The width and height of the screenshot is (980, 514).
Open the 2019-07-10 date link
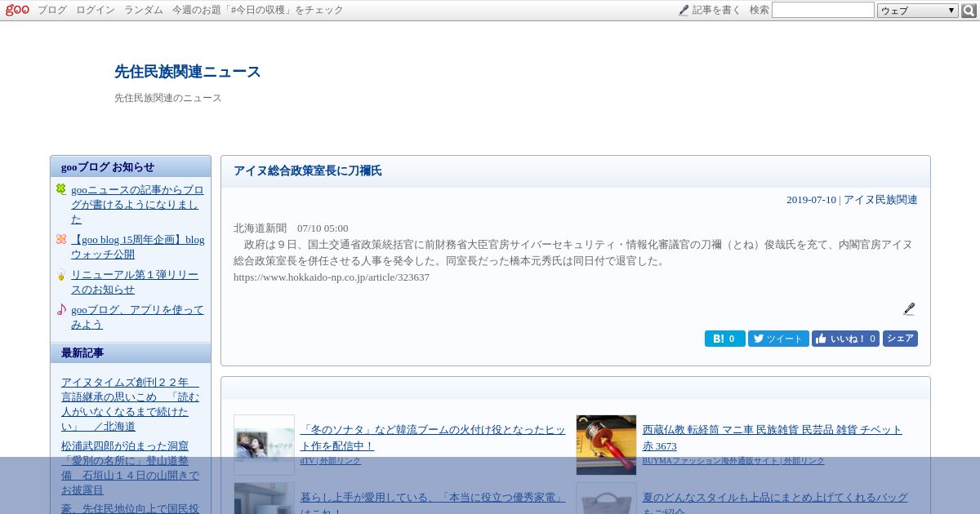811,200
